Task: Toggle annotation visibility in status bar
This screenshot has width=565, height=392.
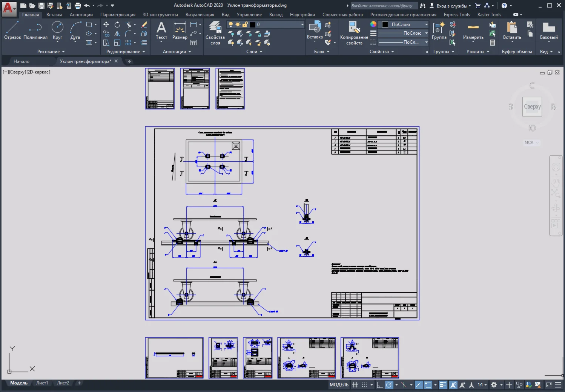Action: click(453, 385)
